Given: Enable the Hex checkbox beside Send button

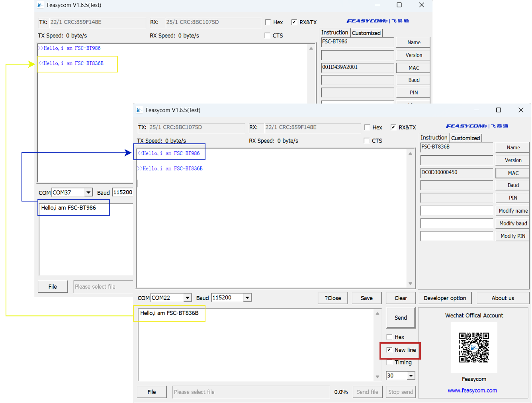Looking at the screenshot, I should (389, 337).
